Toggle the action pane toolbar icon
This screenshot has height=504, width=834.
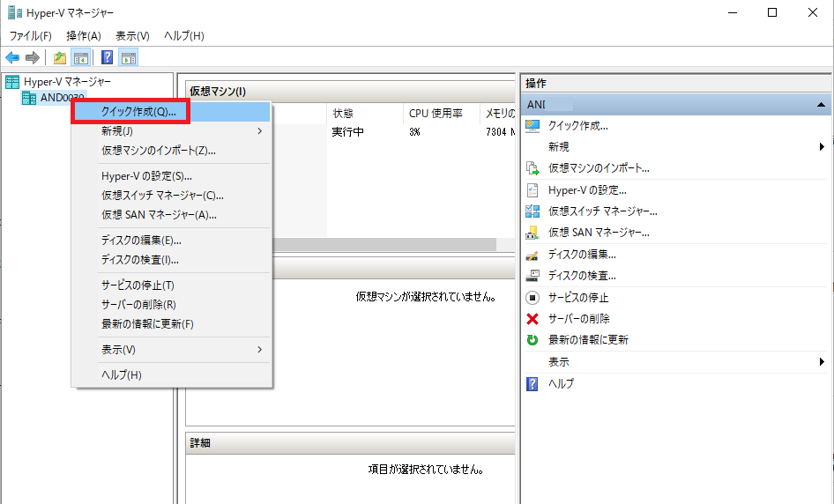click(x=129, y=57)
